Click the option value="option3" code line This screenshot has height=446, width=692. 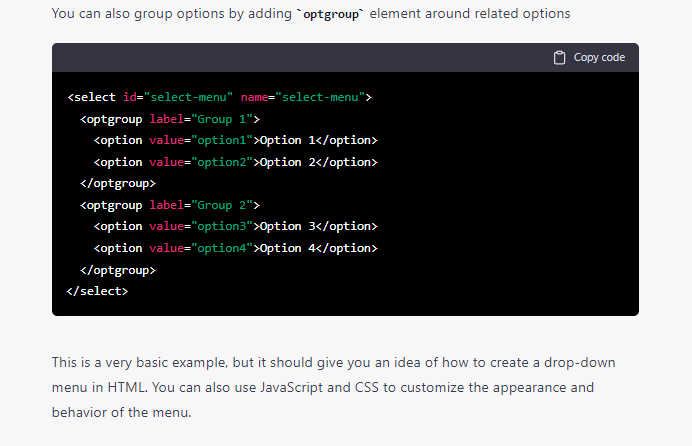pos(236,226)
